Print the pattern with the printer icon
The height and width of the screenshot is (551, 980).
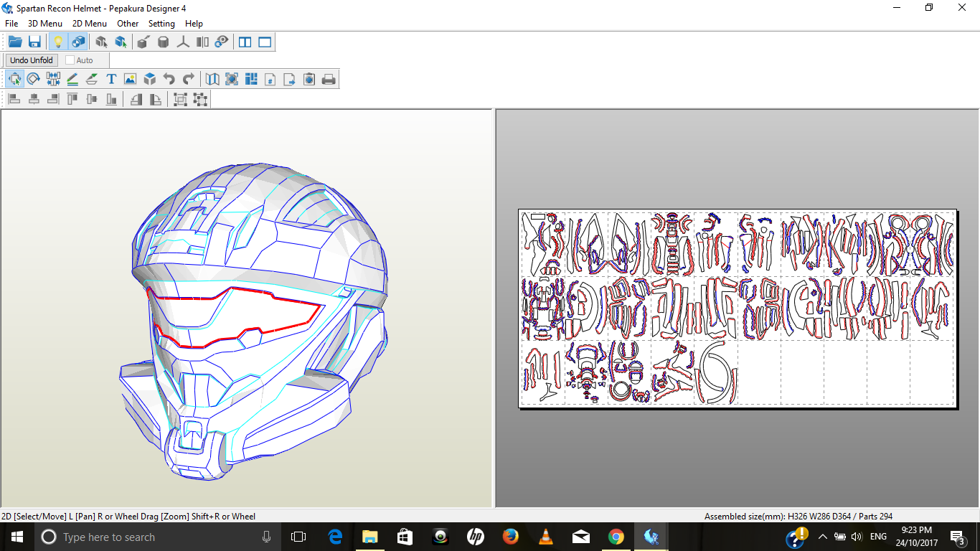coord(329,79)
